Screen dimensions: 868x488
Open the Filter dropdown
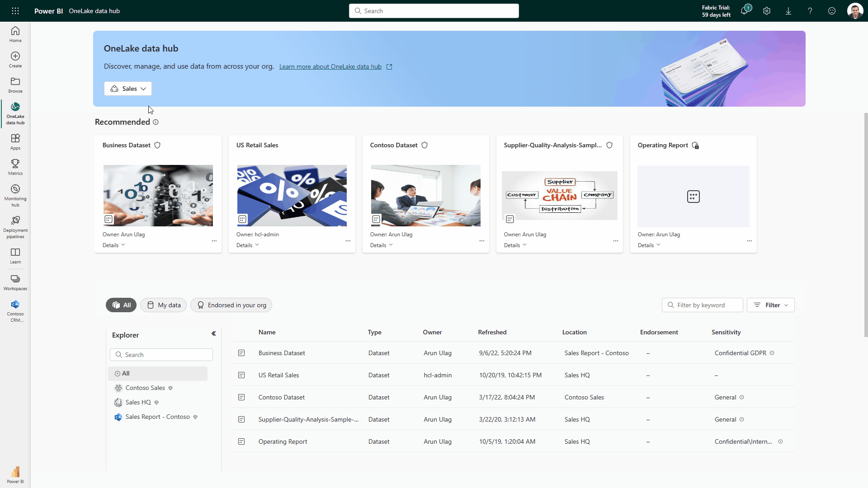tap(771, 305)
